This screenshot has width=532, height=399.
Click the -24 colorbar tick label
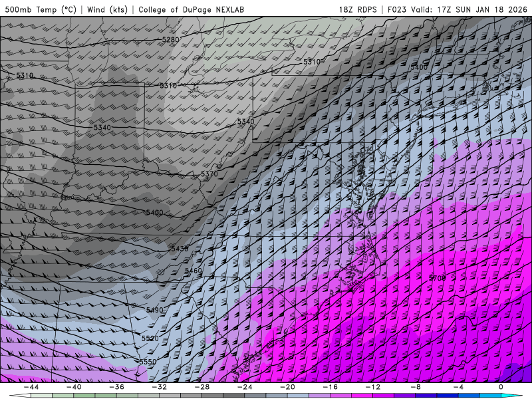point(245,387)
